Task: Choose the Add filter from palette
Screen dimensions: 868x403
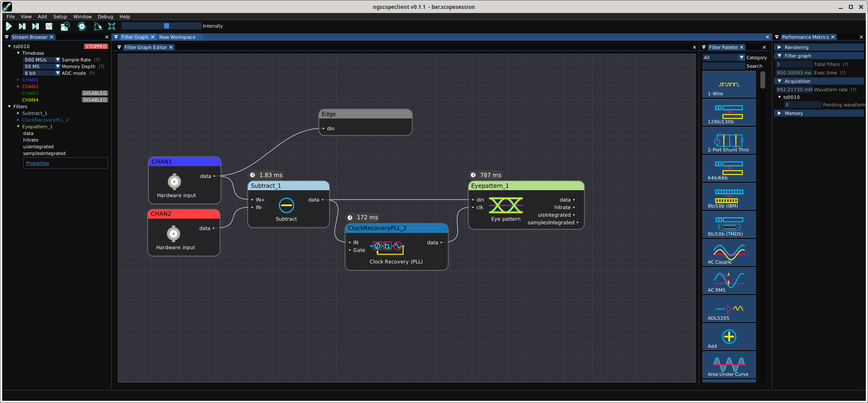Action: click(x=729, y=337)
